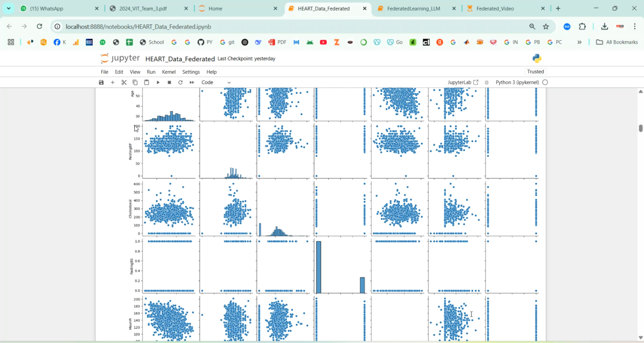Open the School bookmark

click(x=152, y=42)
